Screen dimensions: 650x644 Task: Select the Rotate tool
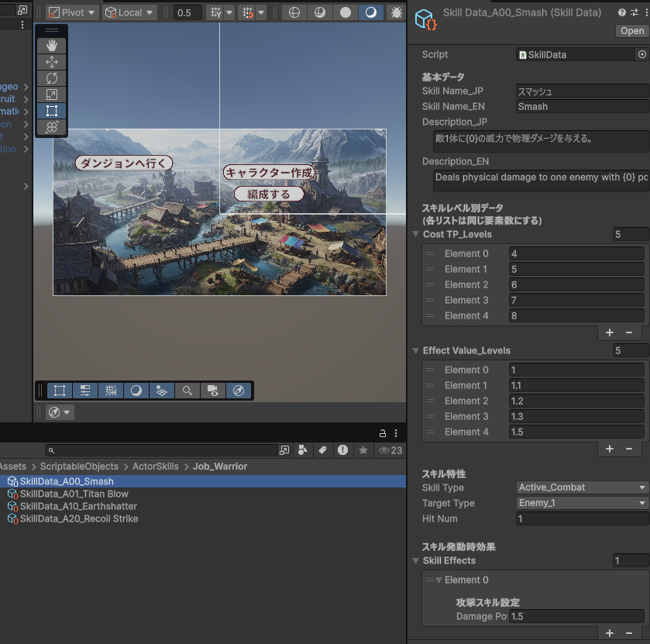pyautogui.click(x=52, y=78)
